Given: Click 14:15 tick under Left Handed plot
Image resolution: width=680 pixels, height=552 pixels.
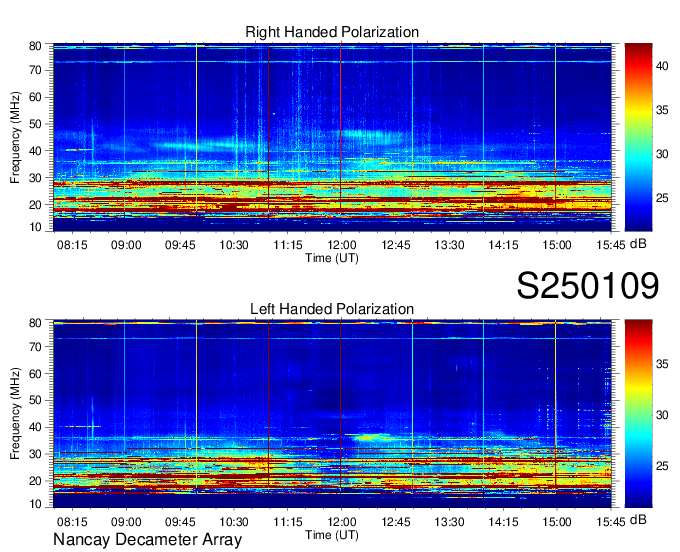Looking at the screenshot, I should (503, 522).
